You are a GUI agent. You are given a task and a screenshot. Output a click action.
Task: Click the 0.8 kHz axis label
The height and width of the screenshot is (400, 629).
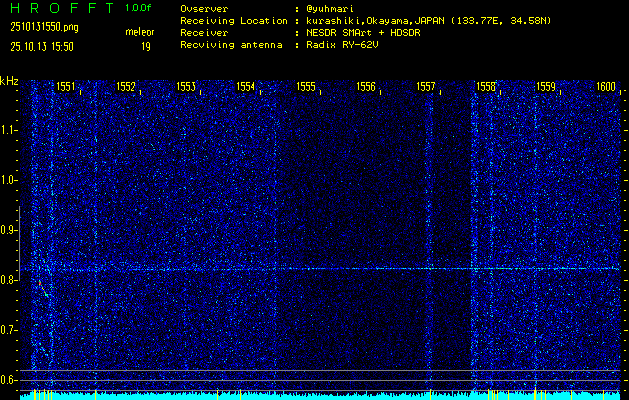pyautogui.click(x=8, y=280)
